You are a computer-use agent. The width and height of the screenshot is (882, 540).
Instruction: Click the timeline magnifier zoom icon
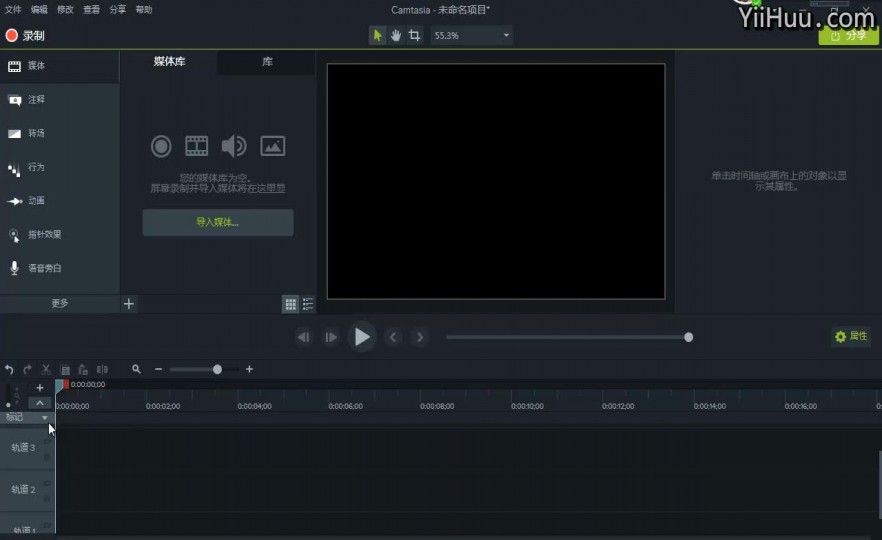[x=136, y=369]
